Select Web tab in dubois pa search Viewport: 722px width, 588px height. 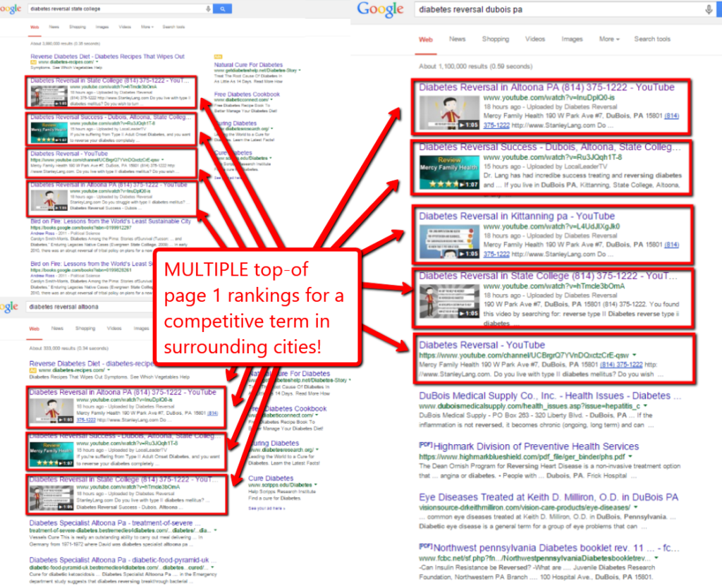coord(425,39)
